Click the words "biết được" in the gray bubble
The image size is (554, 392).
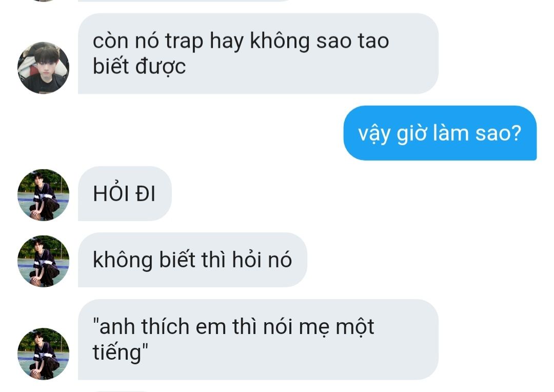click(139, 67)
